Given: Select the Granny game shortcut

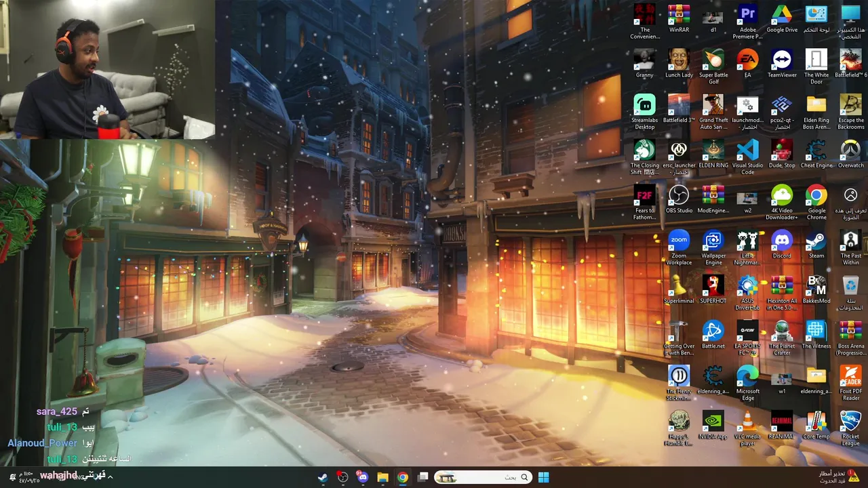Looking at the screenshot, I should [x=645, y=64].
